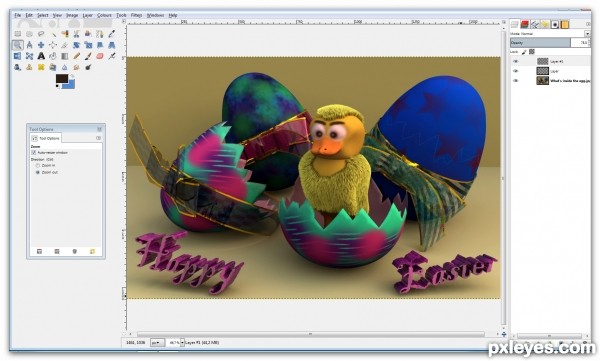The width and height of the screenshot is (600, 361).
Task: Select the Paths tool
Action: (100, 34)
